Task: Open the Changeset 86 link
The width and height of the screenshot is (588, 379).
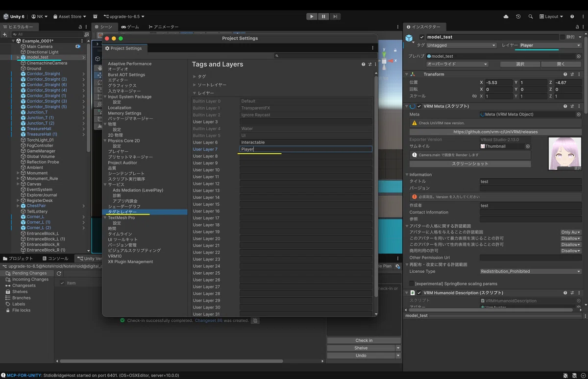Action: (209, 321)
